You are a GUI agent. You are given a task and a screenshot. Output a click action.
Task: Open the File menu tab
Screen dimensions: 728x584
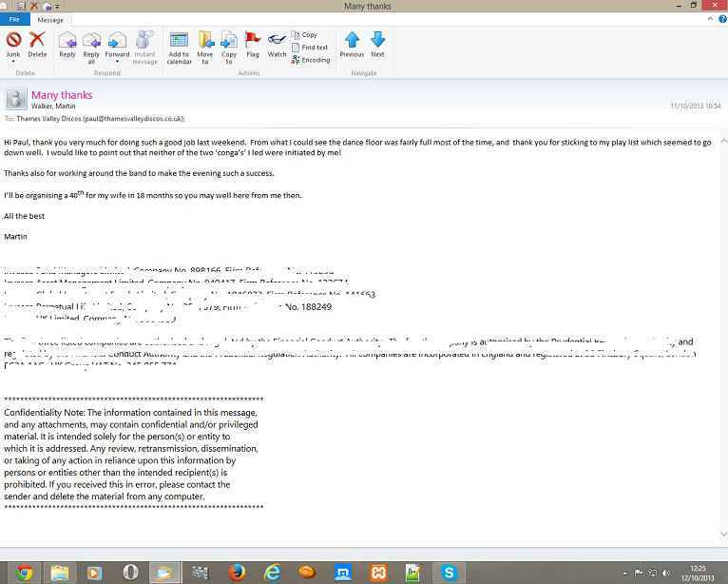point(15,20)
